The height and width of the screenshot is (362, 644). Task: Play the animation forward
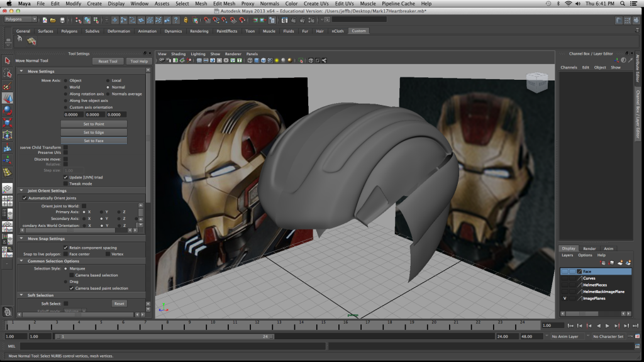click(607, 326)
